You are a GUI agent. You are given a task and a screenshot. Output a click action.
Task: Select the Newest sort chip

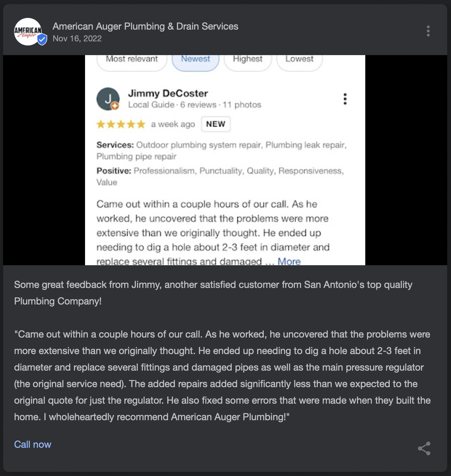[x=196, y=60]
